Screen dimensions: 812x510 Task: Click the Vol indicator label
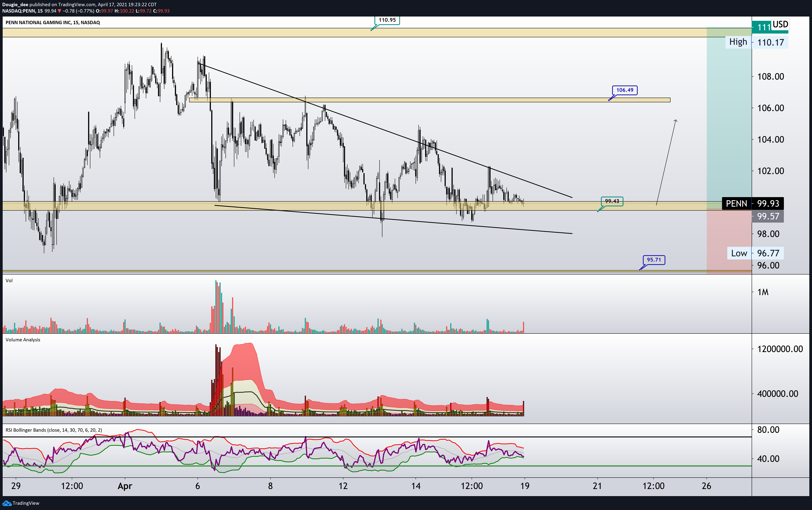(x=9, y=280)
